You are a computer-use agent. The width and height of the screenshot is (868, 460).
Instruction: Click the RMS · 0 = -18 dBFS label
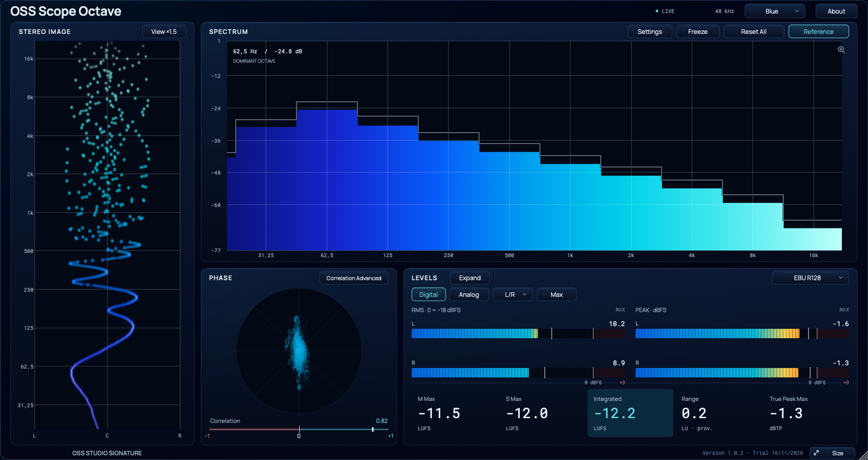click(x=436, y=310)
